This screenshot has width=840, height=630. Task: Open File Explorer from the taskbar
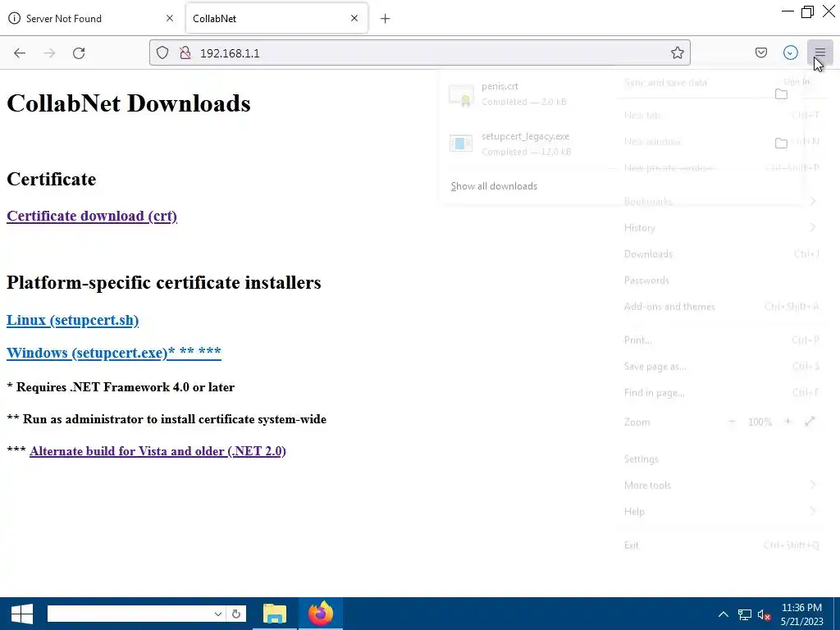(x=274, y=614)
